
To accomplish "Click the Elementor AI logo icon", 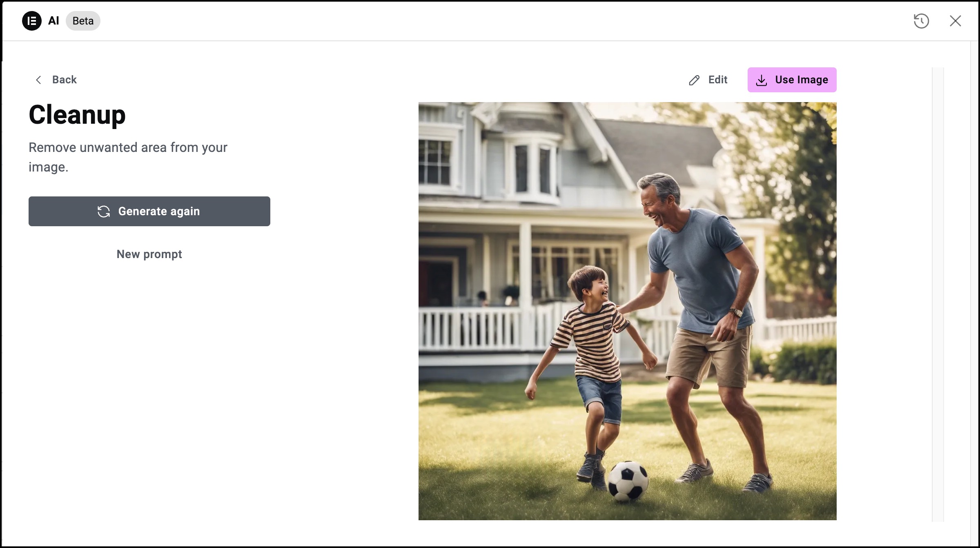I will [31, 21].
